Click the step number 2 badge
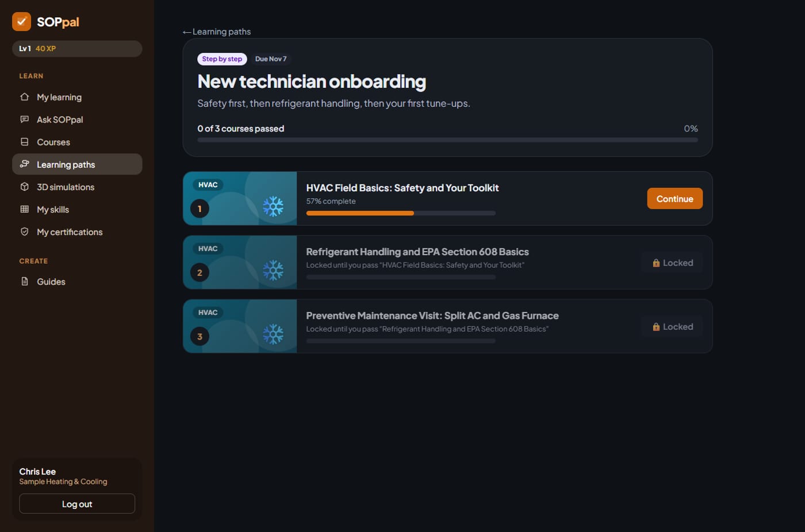The height and width of the screenshot is (532, 805). click(200, 272)
